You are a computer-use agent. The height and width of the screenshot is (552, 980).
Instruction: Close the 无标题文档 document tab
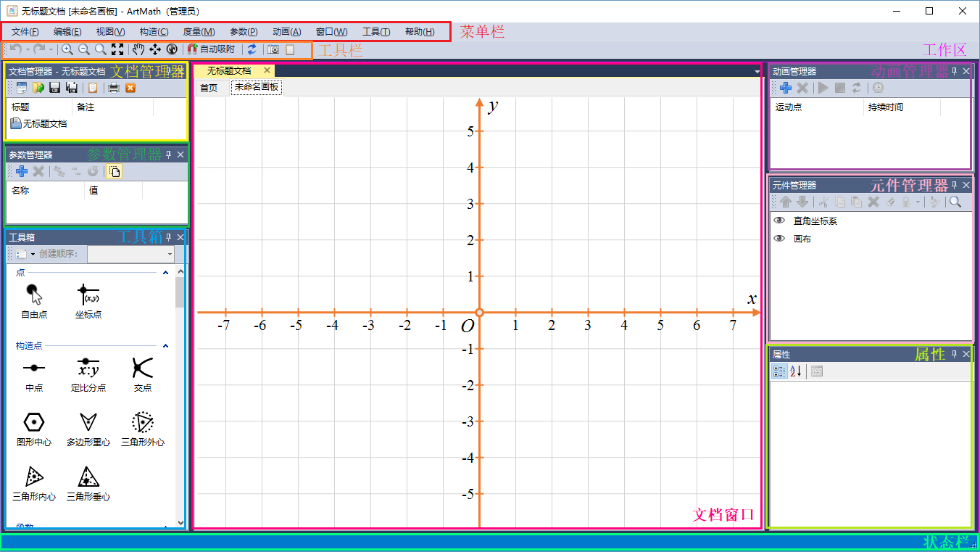tap(267, 70)
